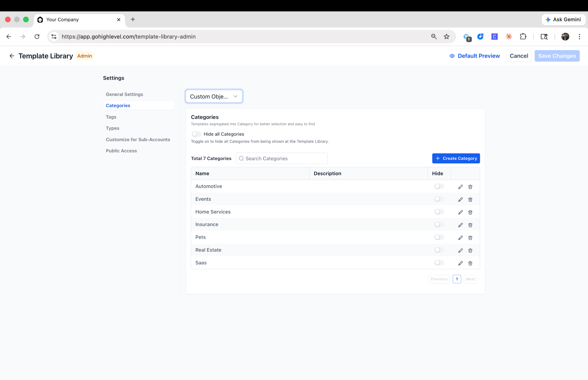
Task: Toggle hide switch for Automotive row
Action: 439,186
